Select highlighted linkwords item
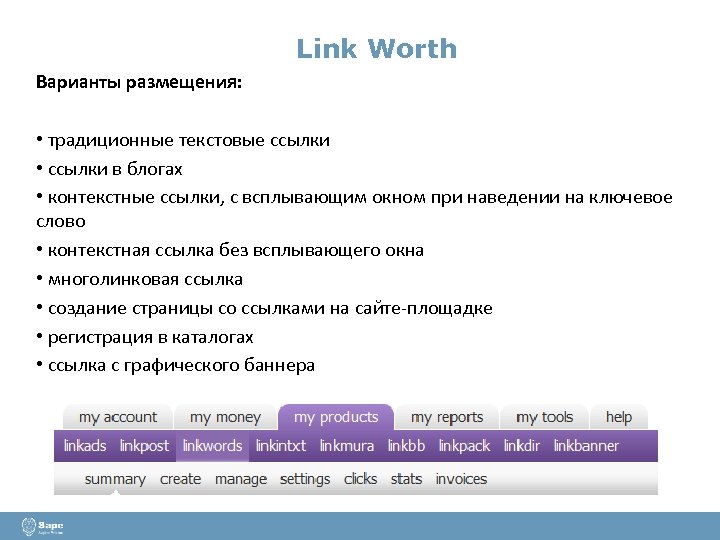The width and height of the screenshot is (720, 540). (212, 446)
